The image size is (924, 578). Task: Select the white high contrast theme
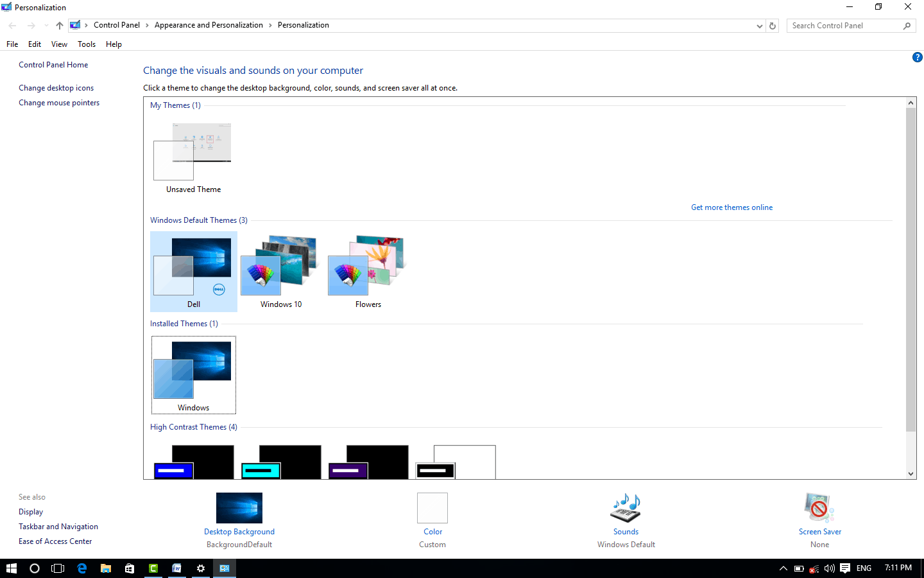[456, 462]
